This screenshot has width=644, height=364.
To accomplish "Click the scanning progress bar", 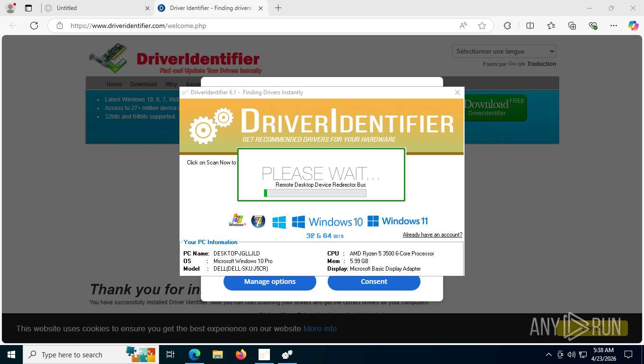I will coord(315,193).
